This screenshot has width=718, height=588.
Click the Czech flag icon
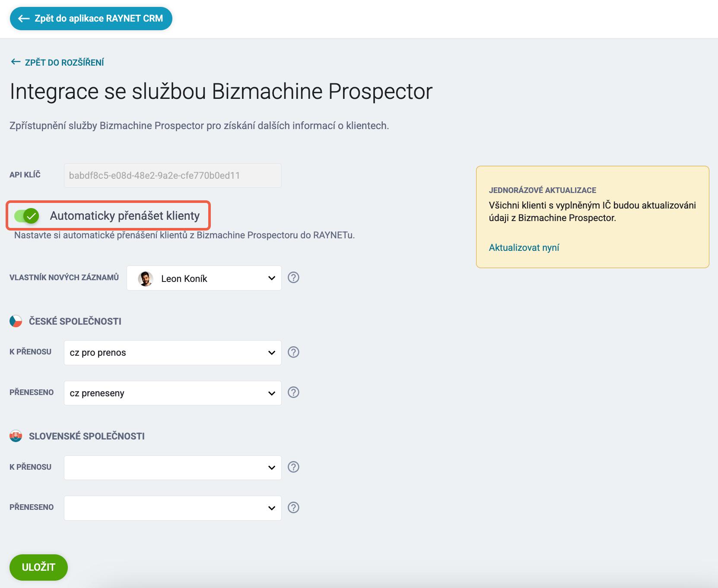point(16,321)
